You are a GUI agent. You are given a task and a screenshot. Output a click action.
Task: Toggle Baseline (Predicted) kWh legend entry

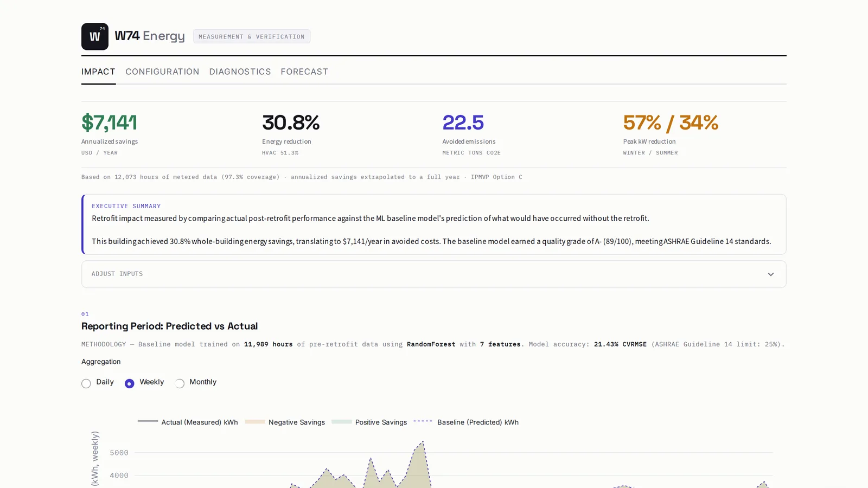[466, 422]
